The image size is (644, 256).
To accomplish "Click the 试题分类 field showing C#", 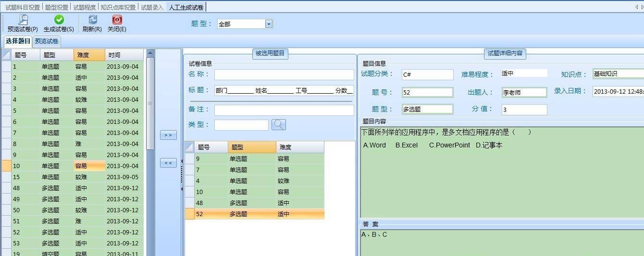I will click(x=428, y=74).
